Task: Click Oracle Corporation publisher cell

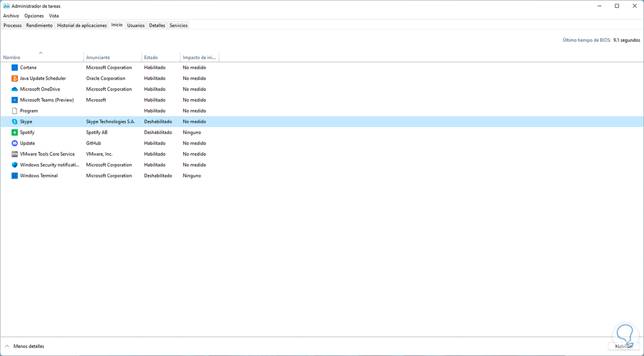Action: pyautogui.click(x=106, y=78)
